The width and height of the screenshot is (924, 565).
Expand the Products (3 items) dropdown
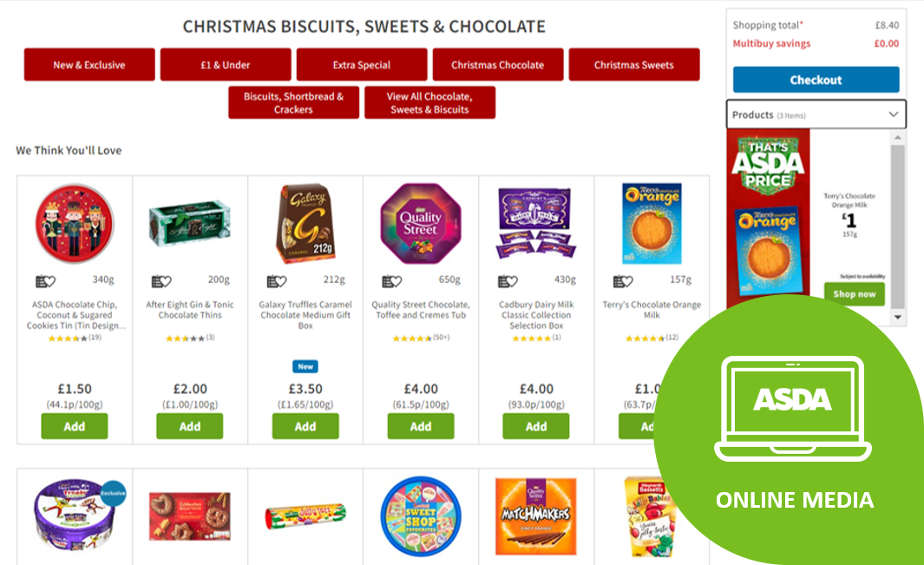click(816, 115)
